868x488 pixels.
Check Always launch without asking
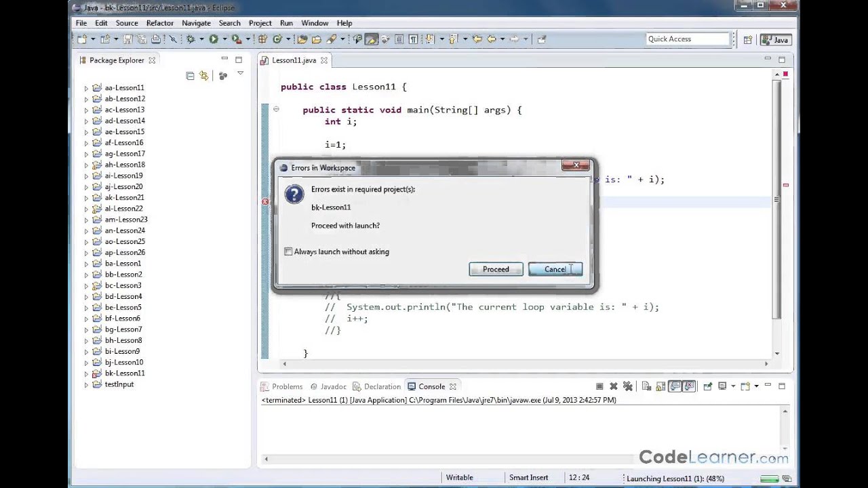pos(288,251)
